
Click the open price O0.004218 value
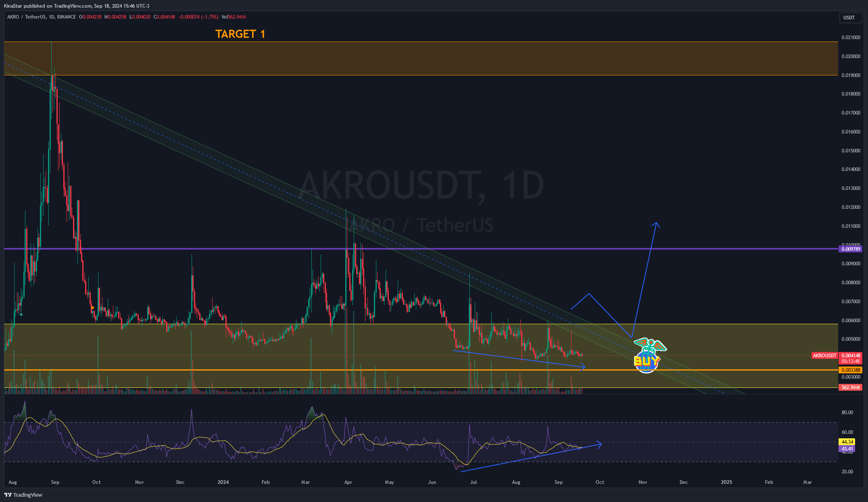coord(90,17)
